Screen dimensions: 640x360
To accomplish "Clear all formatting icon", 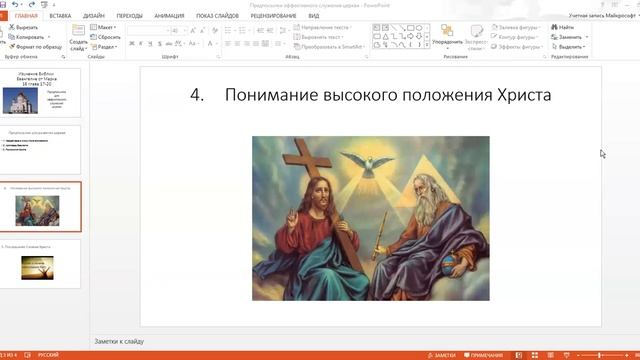I will (215, 31).
